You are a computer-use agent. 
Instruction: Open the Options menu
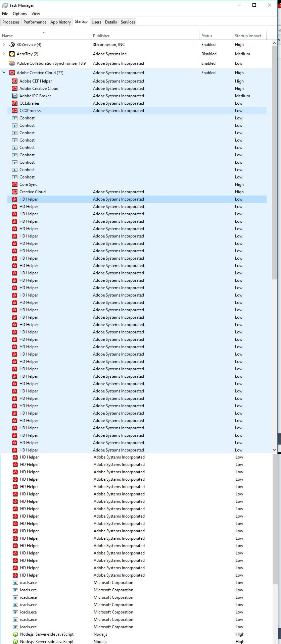(x=20, y=14)
